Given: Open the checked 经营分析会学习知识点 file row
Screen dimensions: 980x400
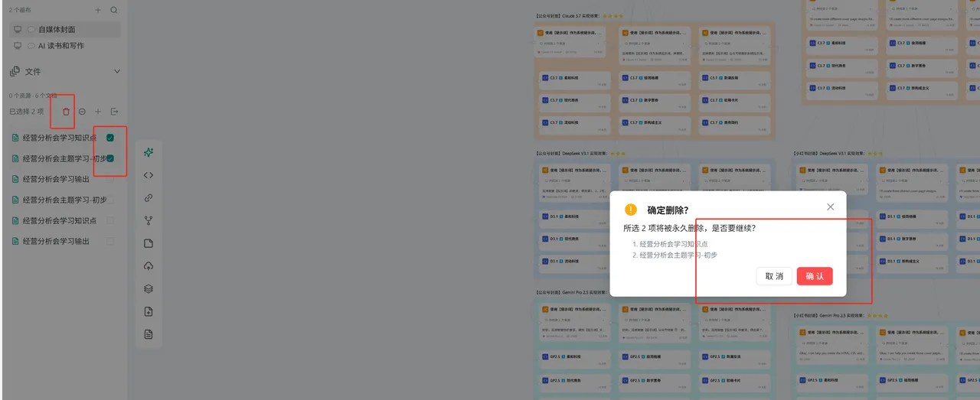Looking at the screenshot, I should coord(64,138).
